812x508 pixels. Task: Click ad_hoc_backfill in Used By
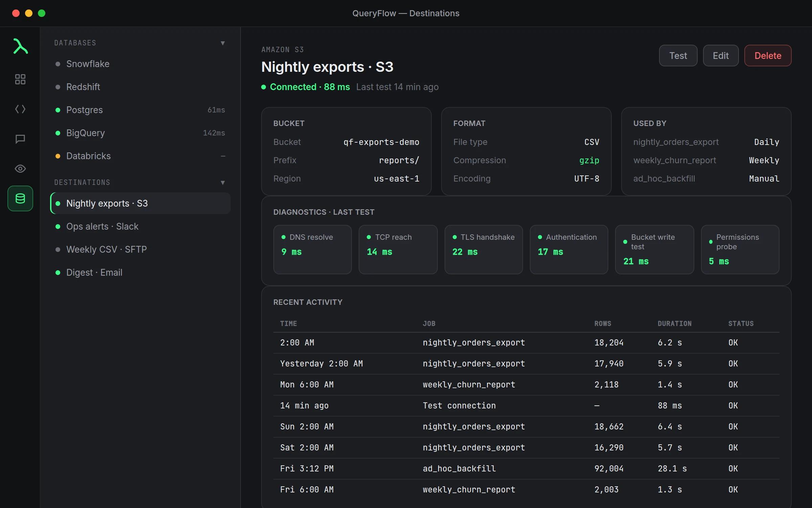tap(664, 179)
